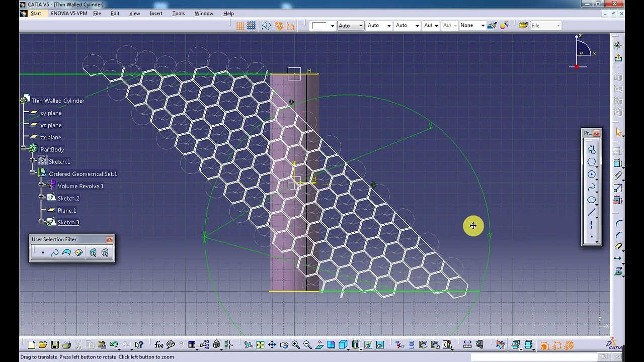Open the line color dropdown
Viewport: 644px width, 362px height.
click(x=332, y=26)
